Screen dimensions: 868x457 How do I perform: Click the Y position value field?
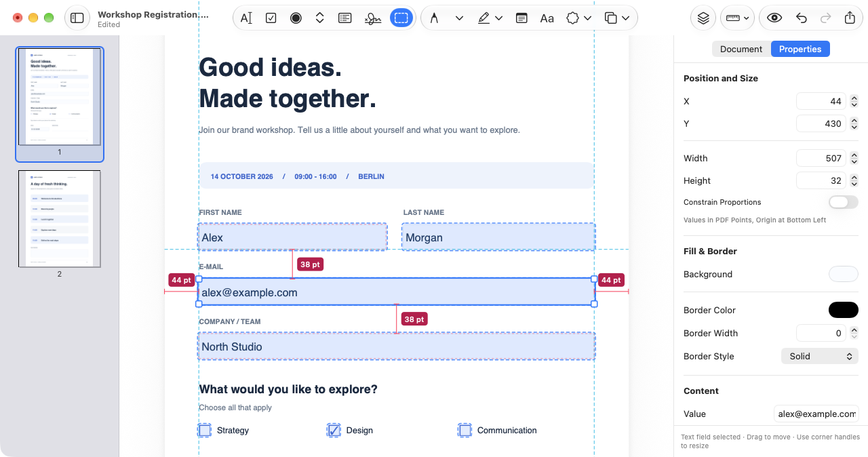821,123
